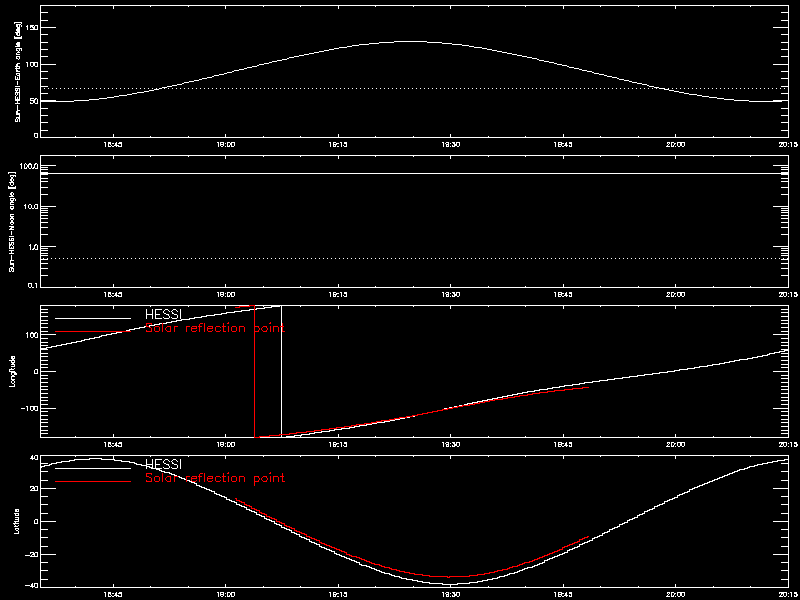Viewport: 800px width, 600px height.
Task: Click '20:00' time label under Longitude plot
Action: tap(675, 445)
